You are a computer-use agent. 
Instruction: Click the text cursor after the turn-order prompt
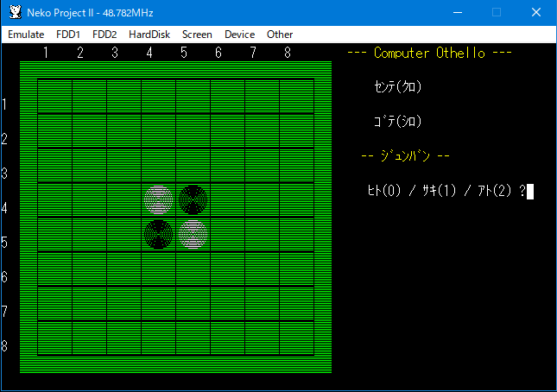pos(530,192)
